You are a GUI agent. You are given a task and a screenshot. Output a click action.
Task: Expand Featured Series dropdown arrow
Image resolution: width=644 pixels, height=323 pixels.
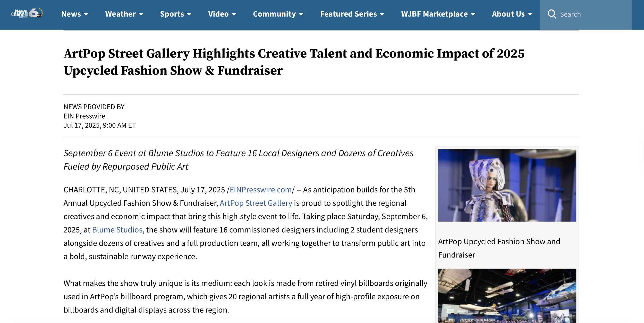382,14
